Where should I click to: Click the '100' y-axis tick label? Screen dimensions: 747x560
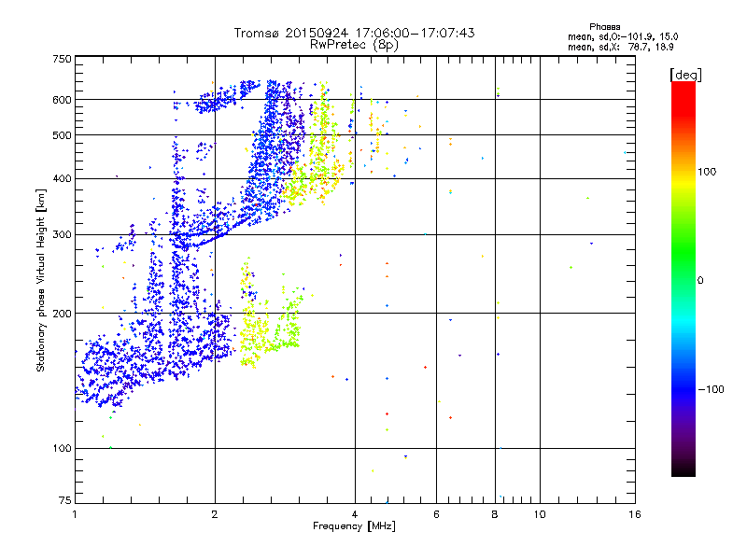click(x=62, y=449)
